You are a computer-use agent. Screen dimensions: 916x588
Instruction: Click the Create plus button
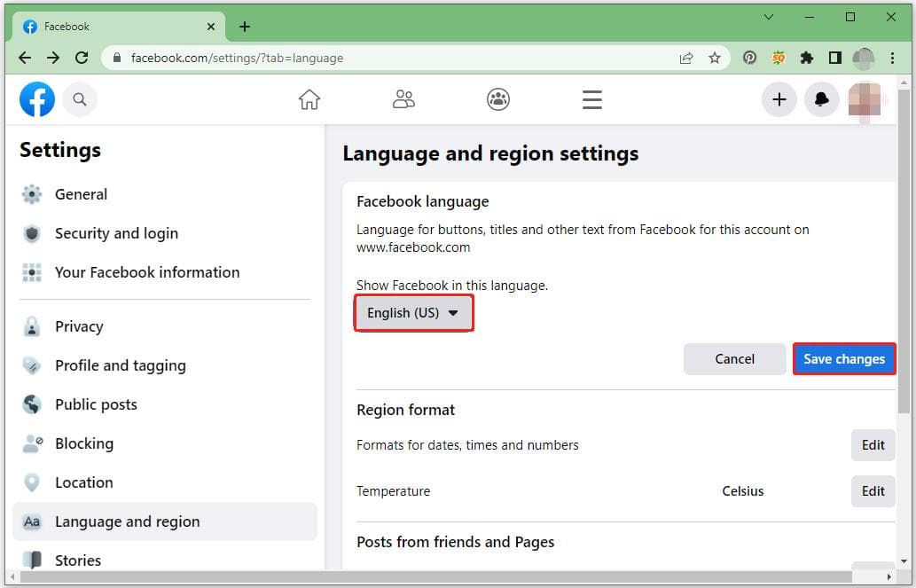779,99
